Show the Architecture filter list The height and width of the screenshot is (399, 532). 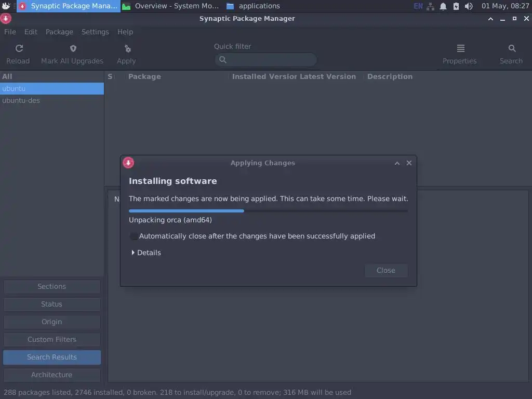pyautogui.click(x=52, y=375)
